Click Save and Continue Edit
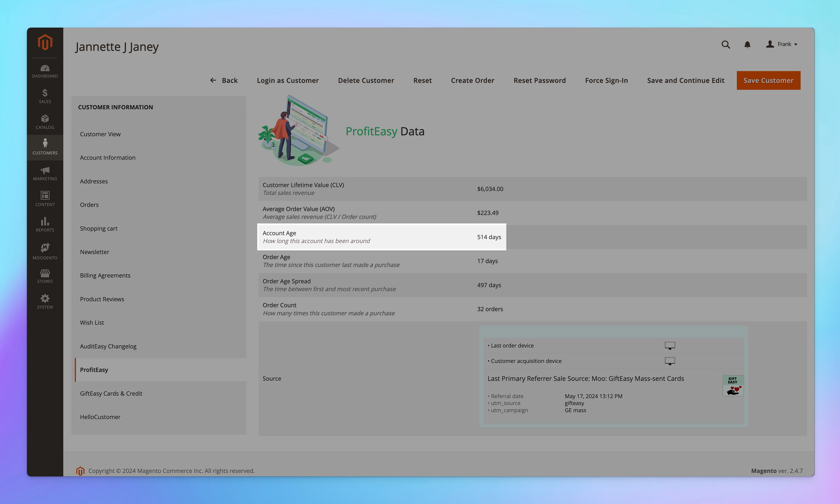840x504 pixels. pyautogui.click(x=685, y=80)
